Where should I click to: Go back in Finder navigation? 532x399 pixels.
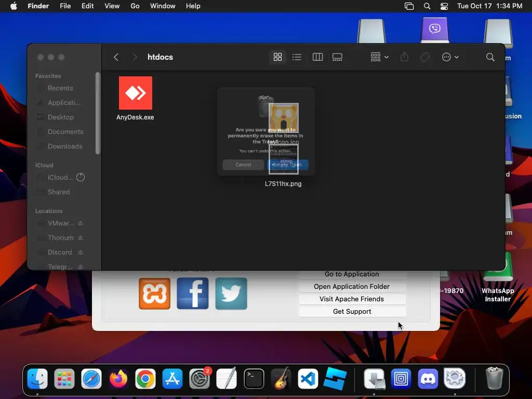click(116, 57)
